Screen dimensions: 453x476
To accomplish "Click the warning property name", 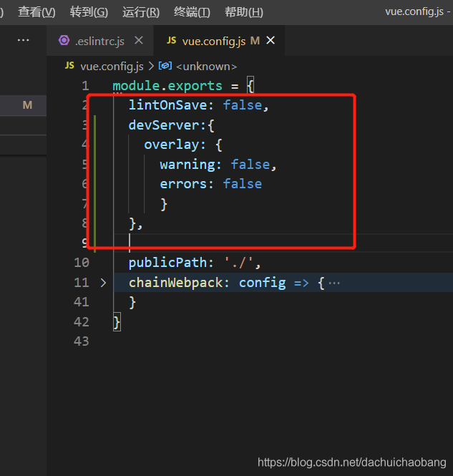I will point(187,165).
